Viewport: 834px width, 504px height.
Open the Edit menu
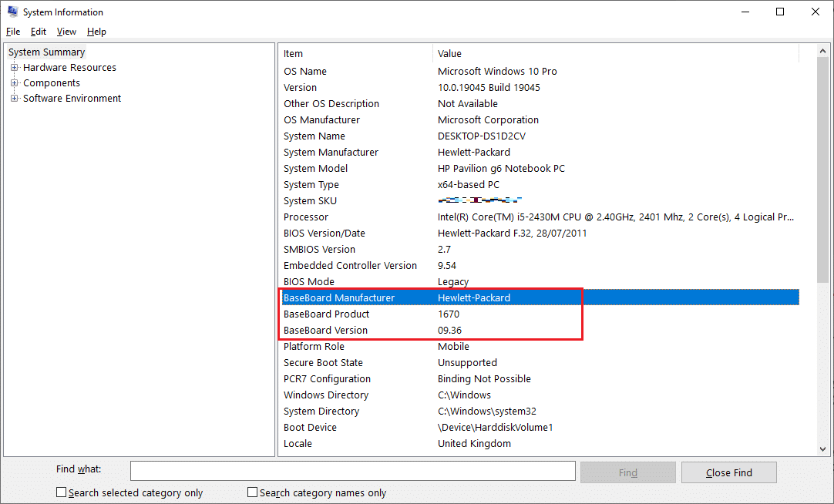[39, 32]
